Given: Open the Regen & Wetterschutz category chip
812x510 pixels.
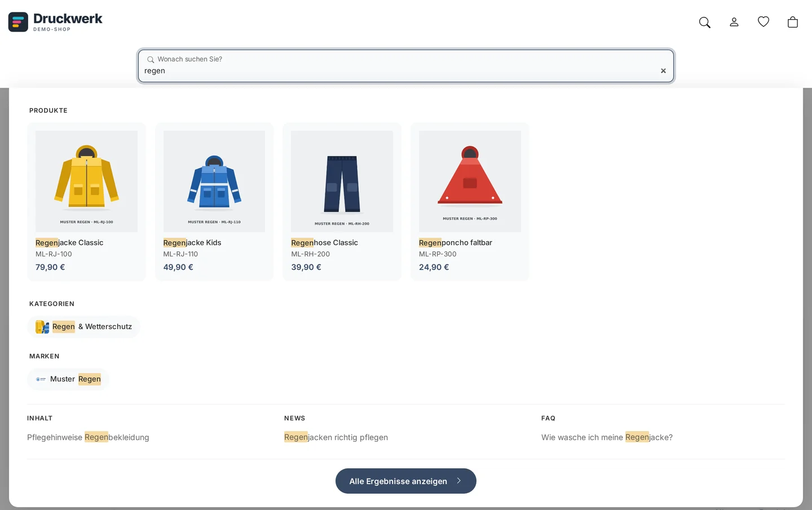Looking at the screenshot, I should click(x=83, y=327).
